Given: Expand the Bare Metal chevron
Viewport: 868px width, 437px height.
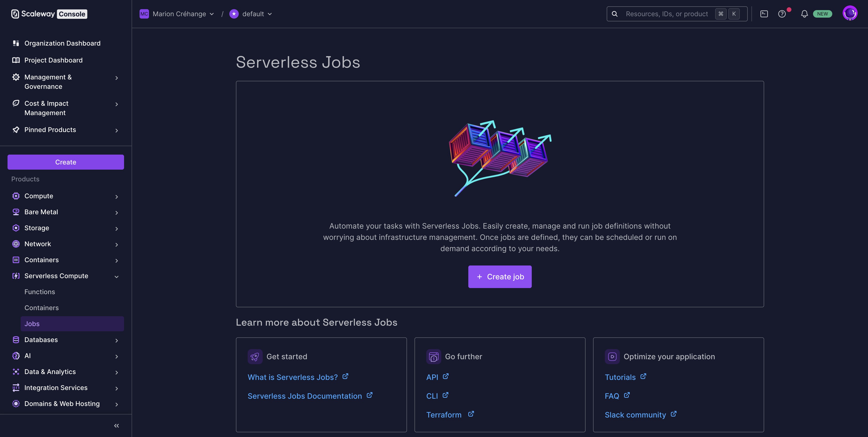Looking at the screenshot, I should point(117,213).
